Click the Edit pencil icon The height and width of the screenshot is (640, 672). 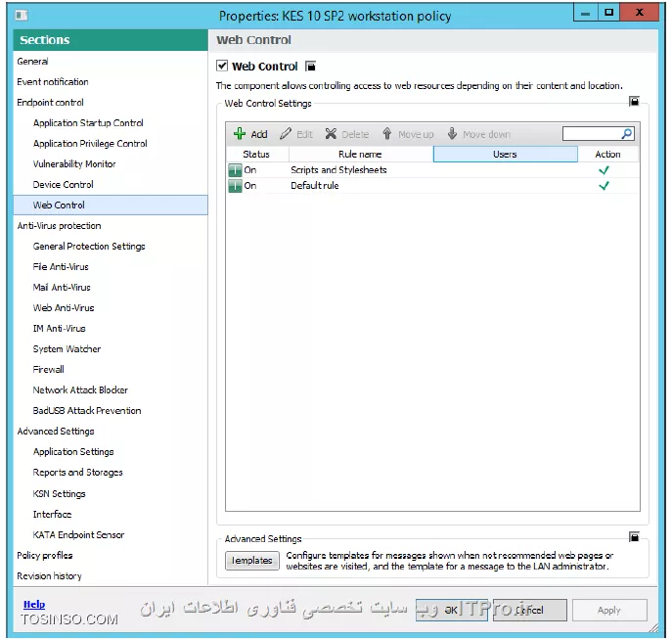[286, 134]
